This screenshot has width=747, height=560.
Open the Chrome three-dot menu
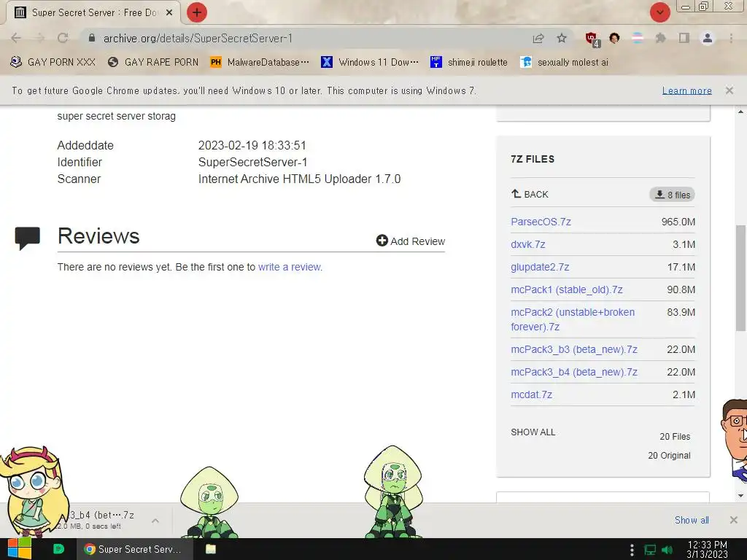[x=731, y=38]
